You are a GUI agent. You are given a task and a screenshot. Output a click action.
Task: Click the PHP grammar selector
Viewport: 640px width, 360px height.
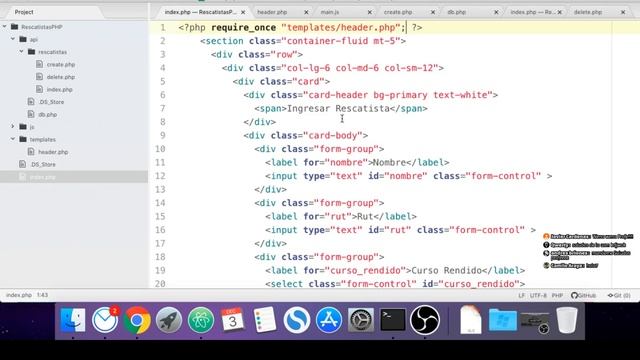click(557, 295)
